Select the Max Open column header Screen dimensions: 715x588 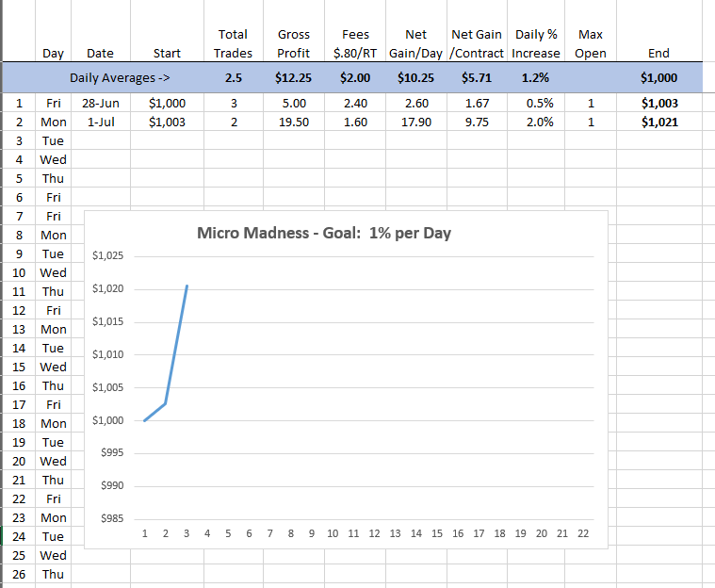coord(591,43)
